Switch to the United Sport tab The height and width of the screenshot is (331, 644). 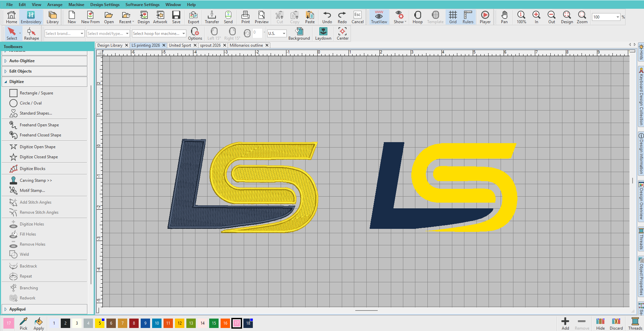tap(180, 45)
